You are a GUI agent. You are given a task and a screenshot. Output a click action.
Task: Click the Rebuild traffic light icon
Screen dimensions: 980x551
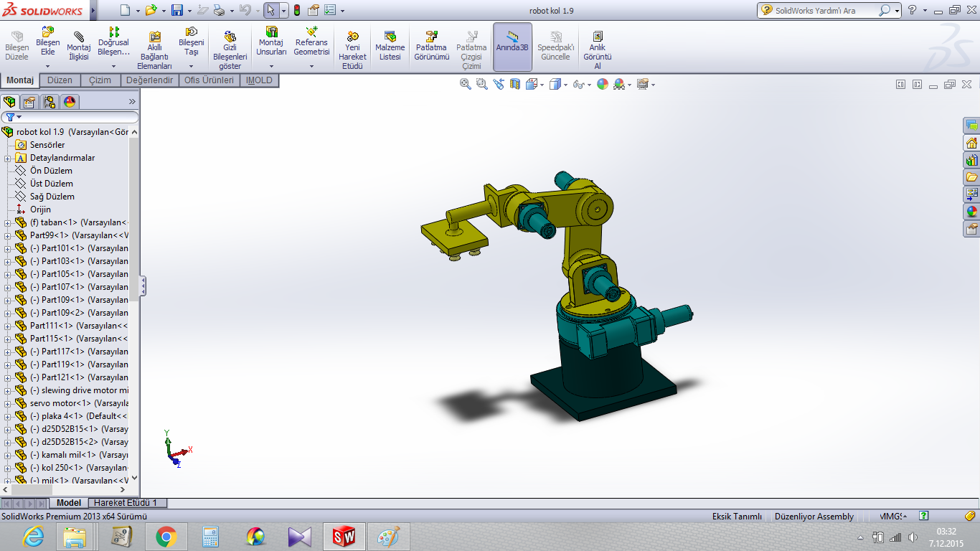click(297, 10)
